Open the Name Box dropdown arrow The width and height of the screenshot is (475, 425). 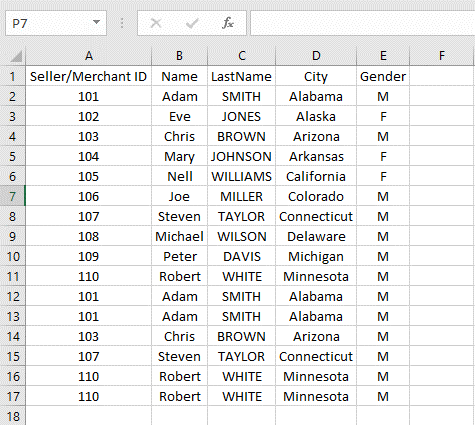coord(96,22)
